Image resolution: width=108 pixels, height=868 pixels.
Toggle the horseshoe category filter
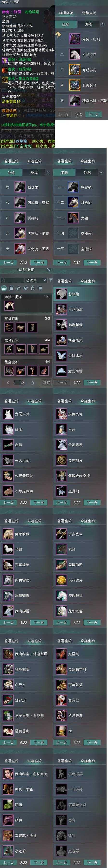[x=33, y=288]
